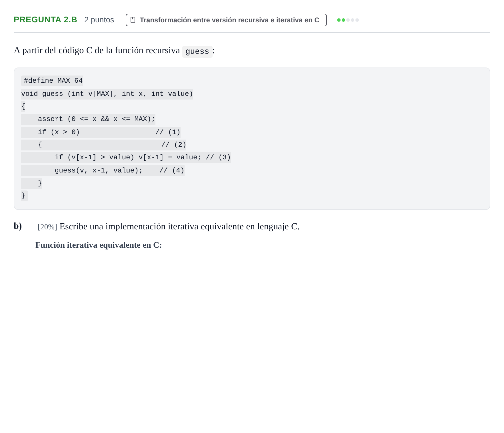Click the '2 puntos' label
The height and width of the screenshot is (433, 504).
click(99, 20)
